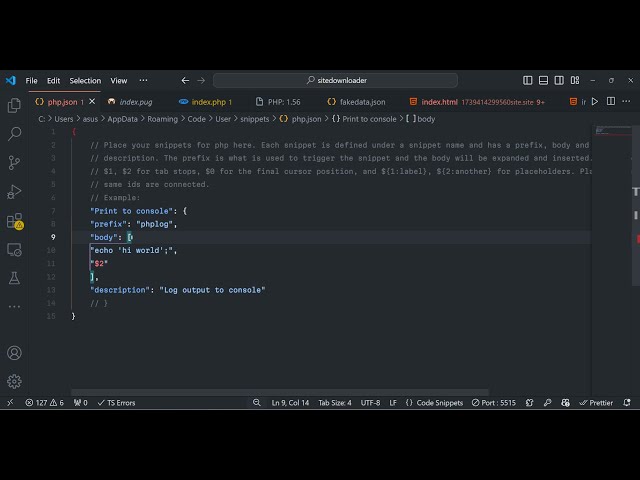The image size is (640, 480).
Task: Open the Testing flask icon
Action: 14,278
